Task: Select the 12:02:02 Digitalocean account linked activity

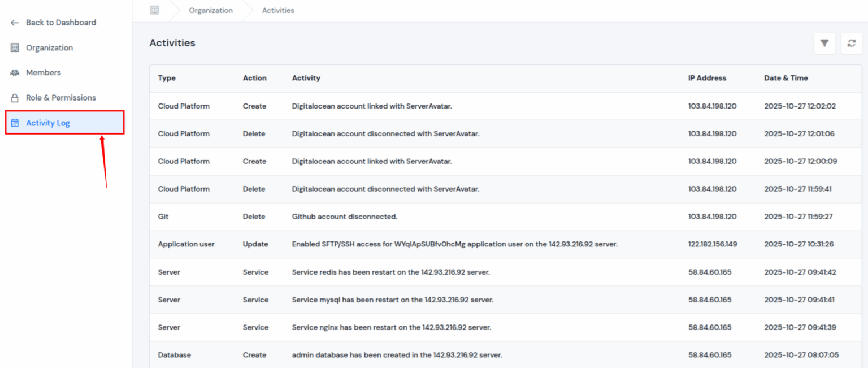Action: (x=372, y=106)
